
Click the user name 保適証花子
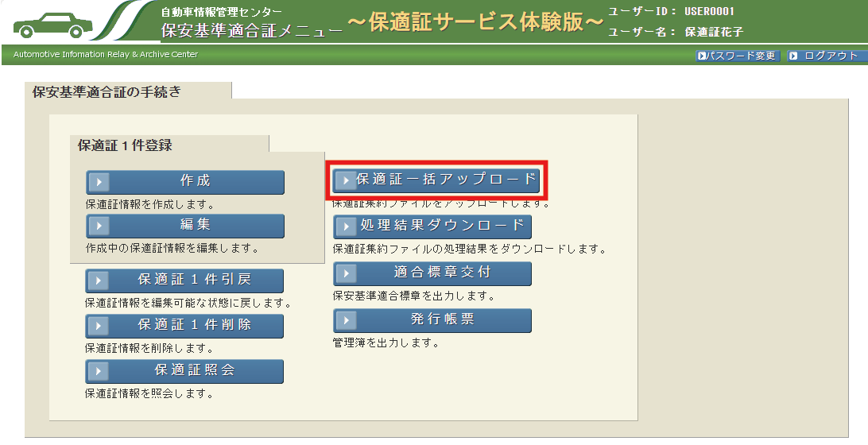coord(714,32)
